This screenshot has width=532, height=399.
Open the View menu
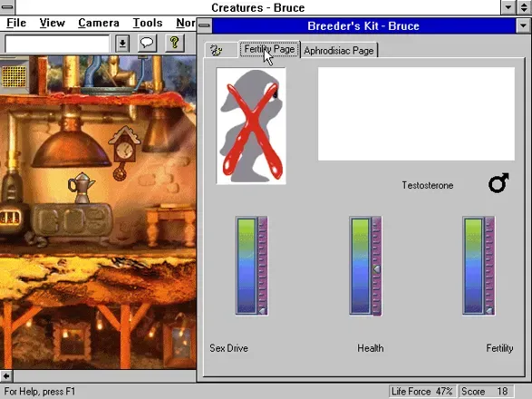tap(52, 23)
